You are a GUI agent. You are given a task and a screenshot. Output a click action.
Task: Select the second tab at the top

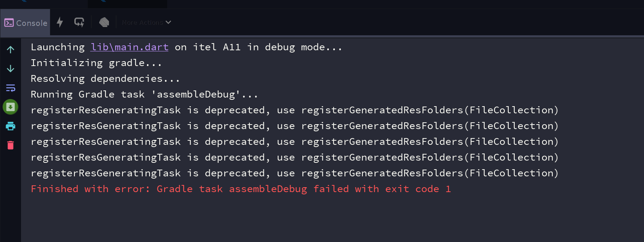point(128,4)
